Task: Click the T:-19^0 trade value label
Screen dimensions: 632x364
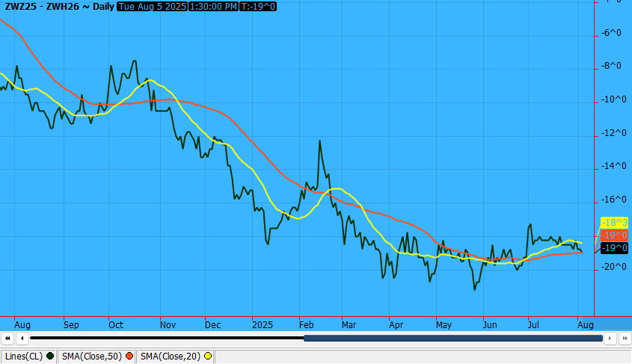Action: pos(259,7)
